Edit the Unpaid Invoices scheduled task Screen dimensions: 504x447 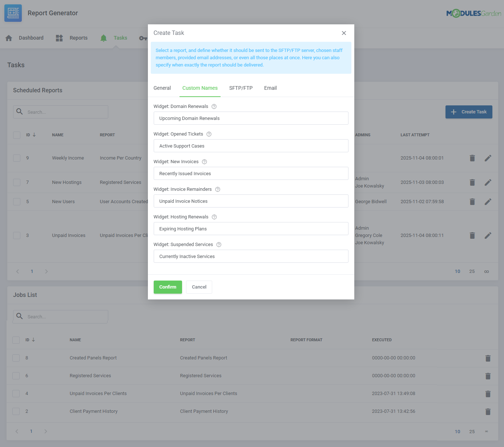488,235
